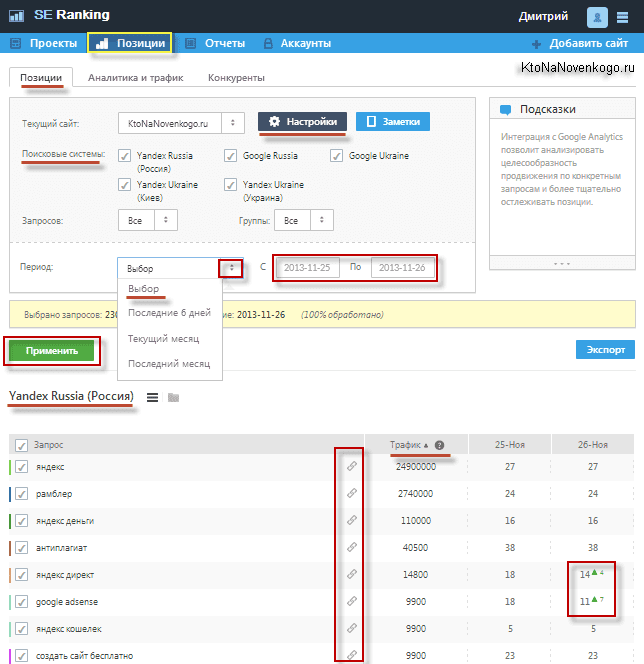Open the hamburger menu in header

coord(622,17)
